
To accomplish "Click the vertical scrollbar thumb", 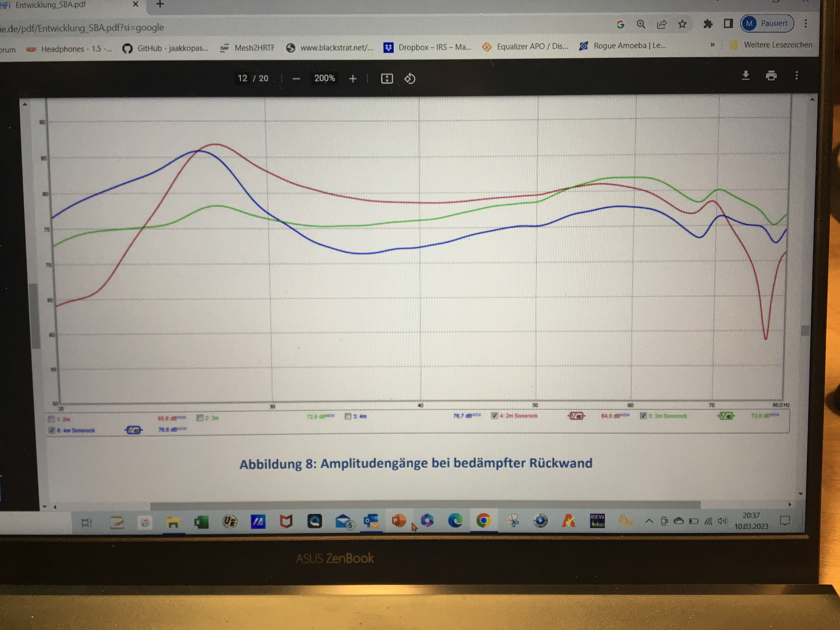I will tap(805, 330).
